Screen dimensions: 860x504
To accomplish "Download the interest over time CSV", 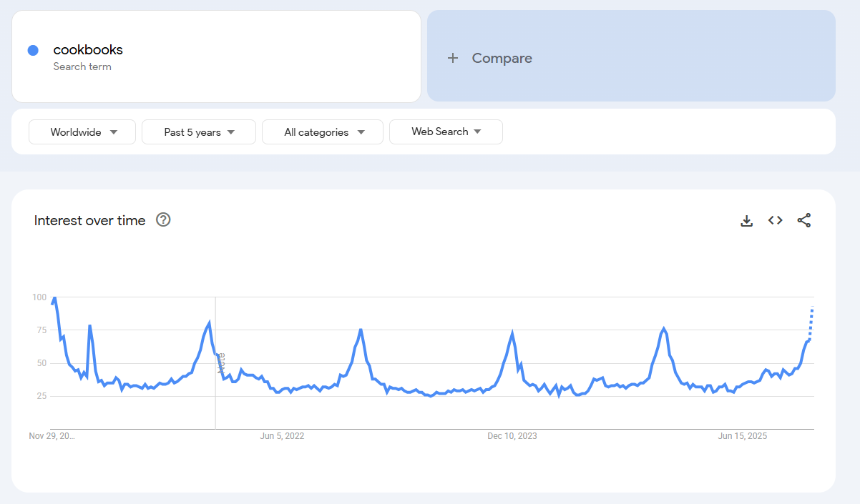I will point(746,221).
